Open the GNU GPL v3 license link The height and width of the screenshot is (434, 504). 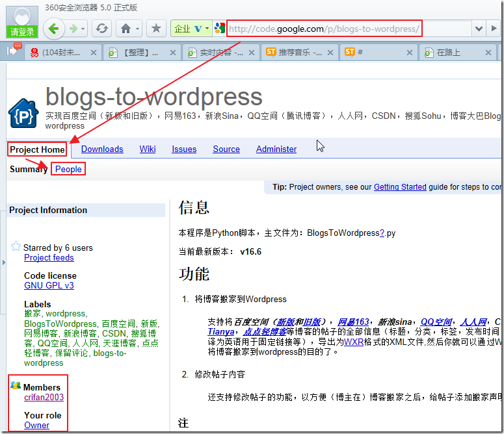click(49, 285)
